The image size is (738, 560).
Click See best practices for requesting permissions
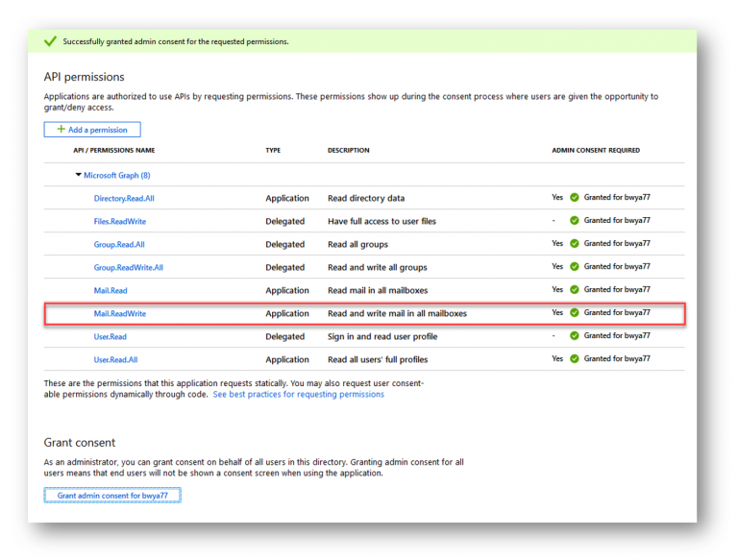pyautogui.click(x=299, y=395)
